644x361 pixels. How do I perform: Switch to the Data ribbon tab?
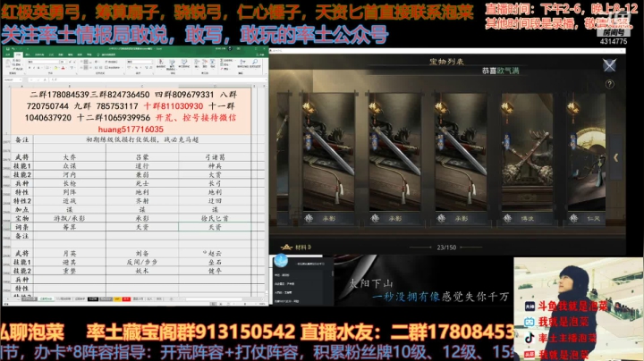click(61, 55)
